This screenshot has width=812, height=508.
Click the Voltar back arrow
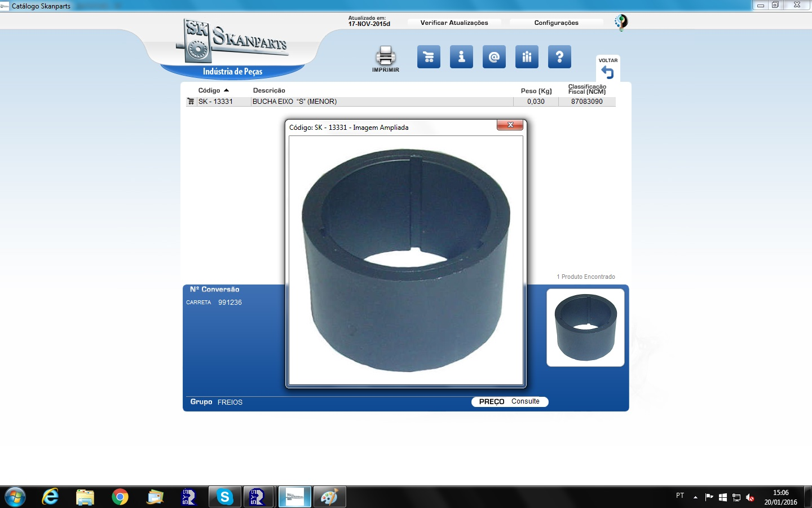tap(607, 72)
